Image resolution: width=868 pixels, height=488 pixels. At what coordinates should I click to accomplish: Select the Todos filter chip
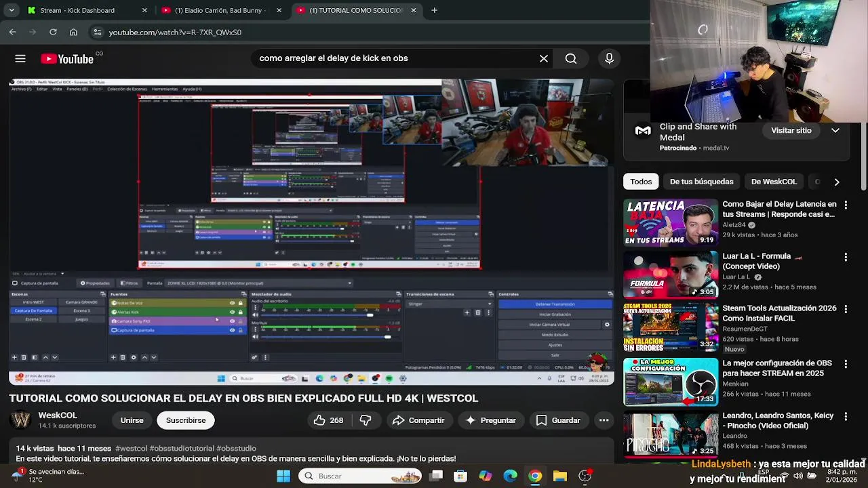pos(641,182)
